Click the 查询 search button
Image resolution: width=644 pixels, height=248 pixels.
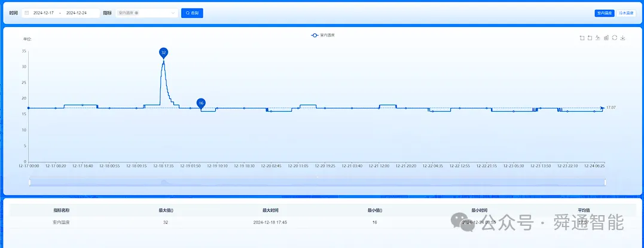192,13
